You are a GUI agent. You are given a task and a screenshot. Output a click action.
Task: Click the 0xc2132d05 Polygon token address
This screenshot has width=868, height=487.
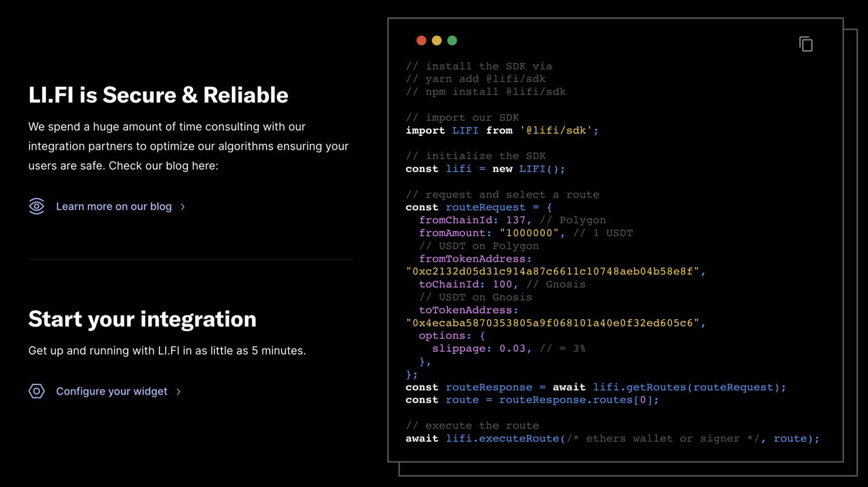(x=556, y=271)
